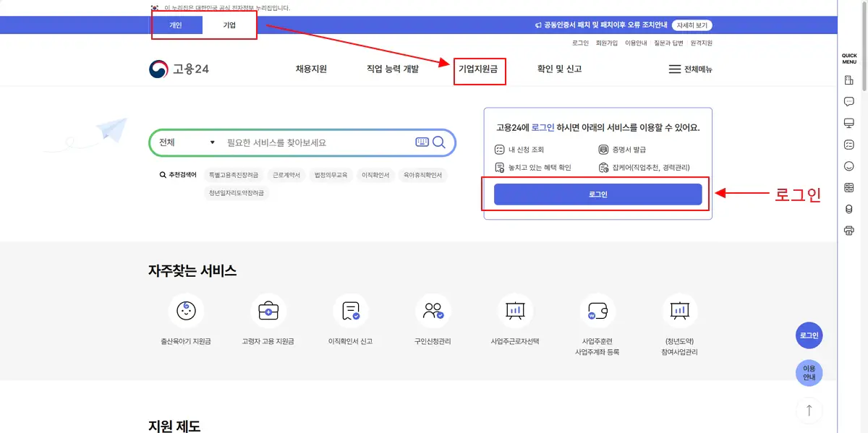868x433 pixels.
Task: Click the monitor icon in Quick Menu
Action: (x=849, y=124)
